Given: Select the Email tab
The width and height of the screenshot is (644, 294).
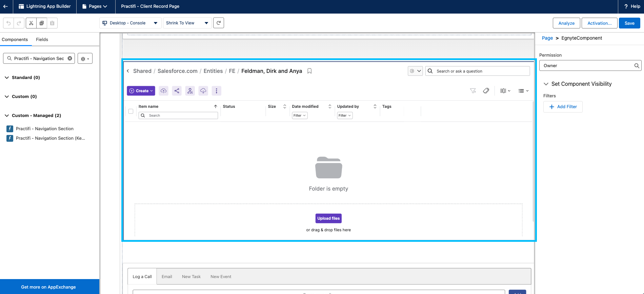Looking at the screenshot, I should click(167, 277).
